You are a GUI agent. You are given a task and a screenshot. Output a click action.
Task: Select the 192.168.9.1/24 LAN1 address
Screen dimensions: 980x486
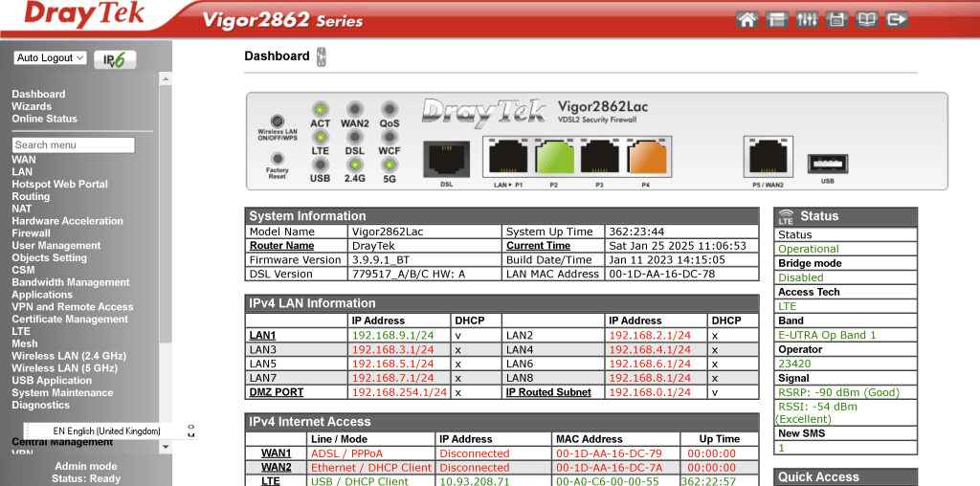point(393,336)
